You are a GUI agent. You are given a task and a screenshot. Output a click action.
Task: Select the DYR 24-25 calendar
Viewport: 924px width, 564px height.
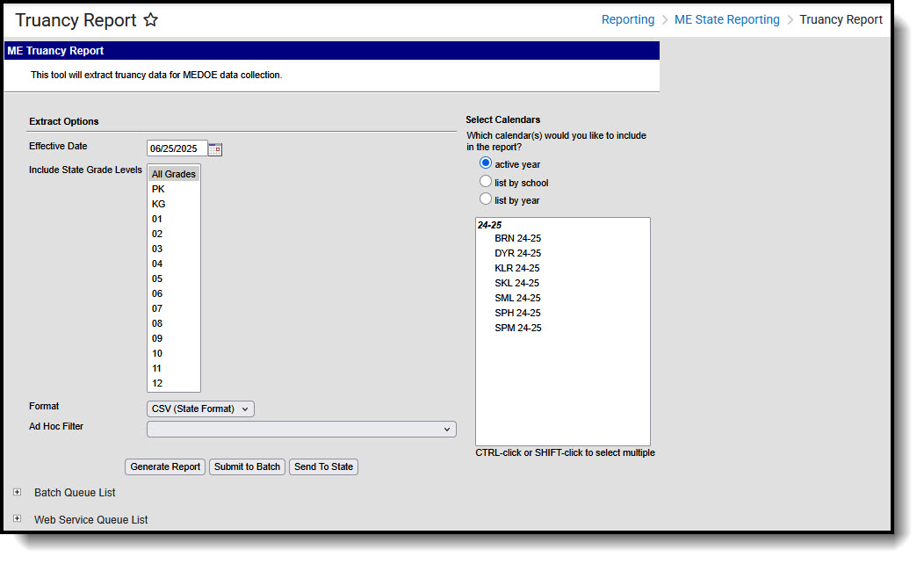[518, 253]
